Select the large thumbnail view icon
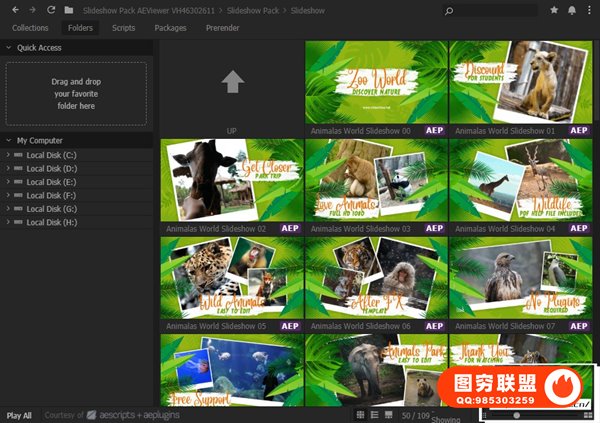The image size is (600, 423). [x=389, y=414]
